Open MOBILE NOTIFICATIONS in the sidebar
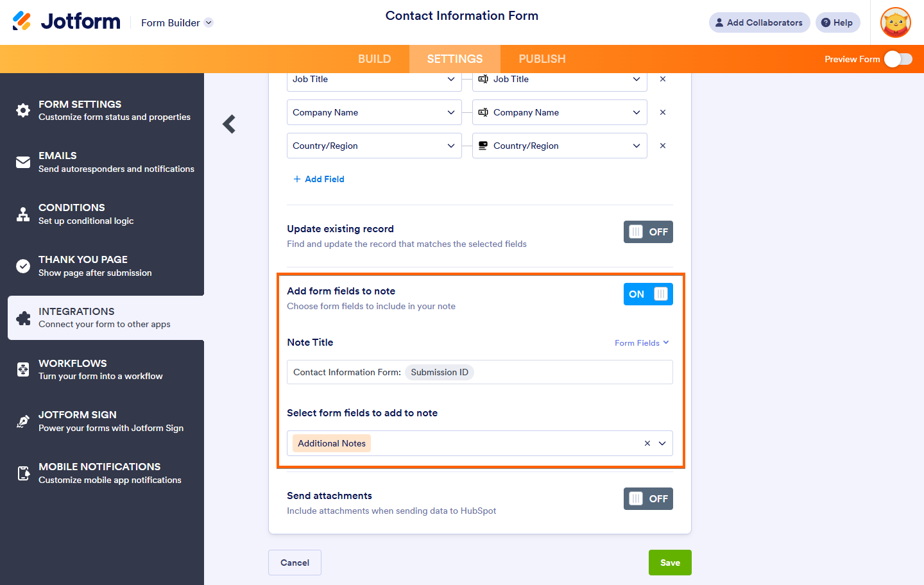Screen dimensions: 924x585 [106, 473]
